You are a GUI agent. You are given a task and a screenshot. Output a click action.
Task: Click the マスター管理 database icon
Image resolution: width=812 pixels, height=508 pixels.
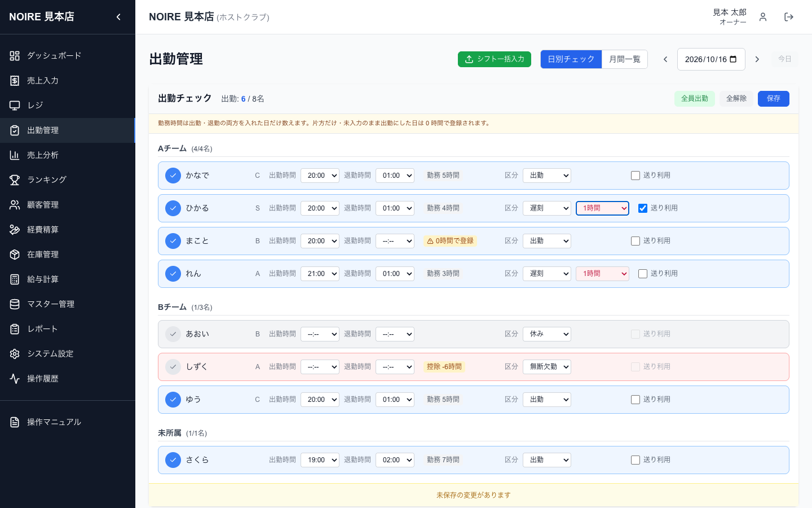[15, 304]
